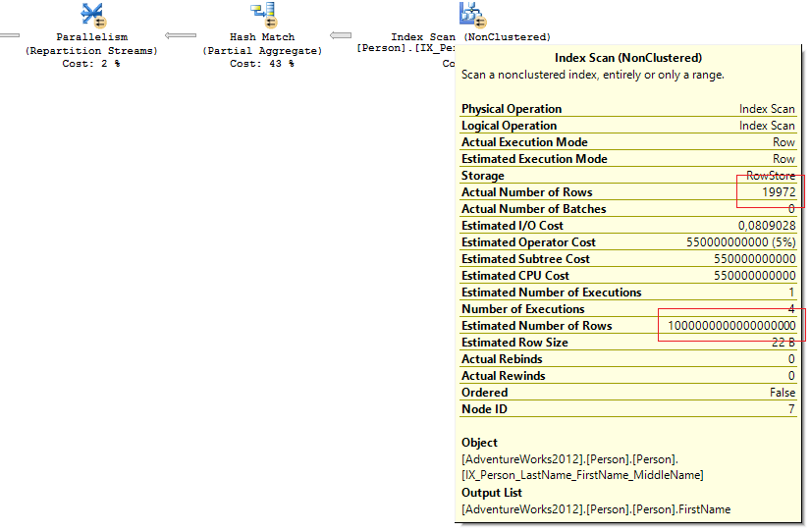Screen dimensions: 810x532
Task: Click the '(Partial Aggregate)' label
Action: click(262, 51)
